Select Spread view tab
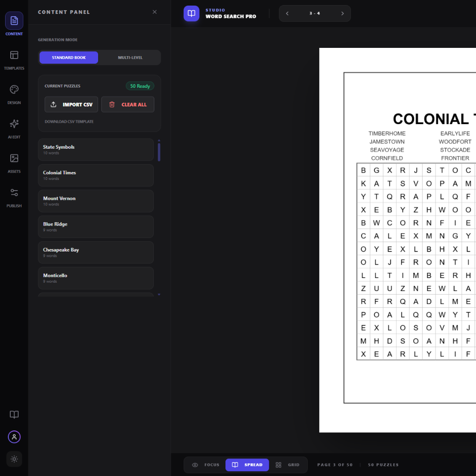The image size is (476, 476). click(x=247, y=465)
